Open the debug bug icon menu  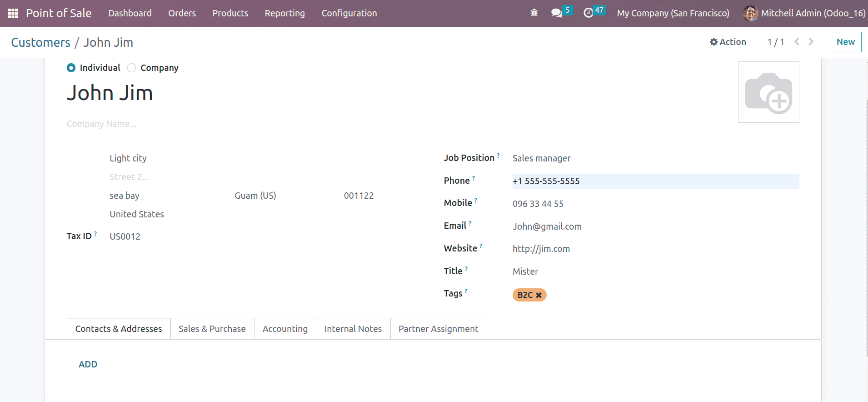click(x=534, y=13)
